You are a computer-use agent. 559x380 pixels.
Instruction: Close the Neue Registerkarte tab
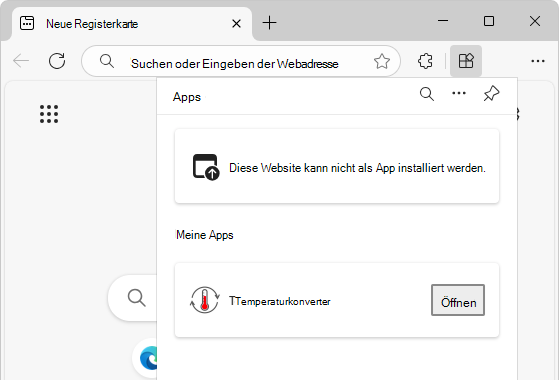[236, 24]
